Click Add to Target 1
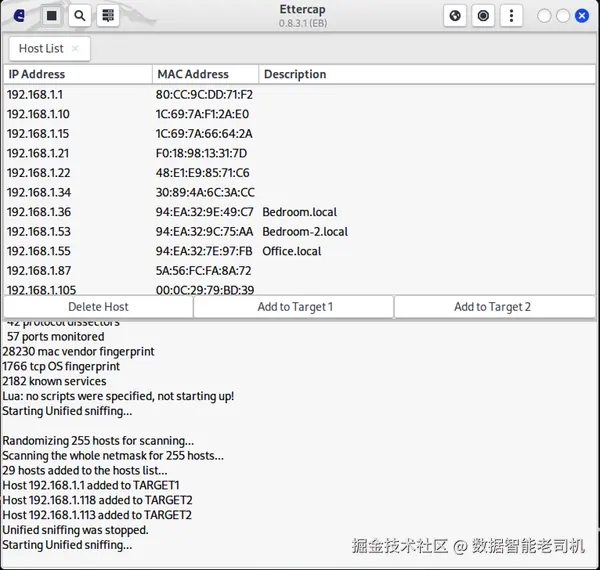This screenshot has width=600, height=570. (294, 307)
